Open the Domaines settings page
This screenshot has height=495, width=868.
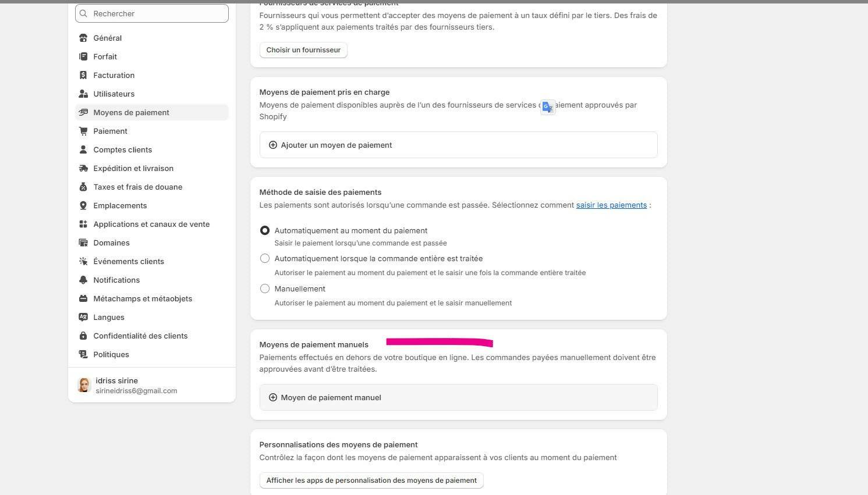pyautogui.click(x=111, y=243)
